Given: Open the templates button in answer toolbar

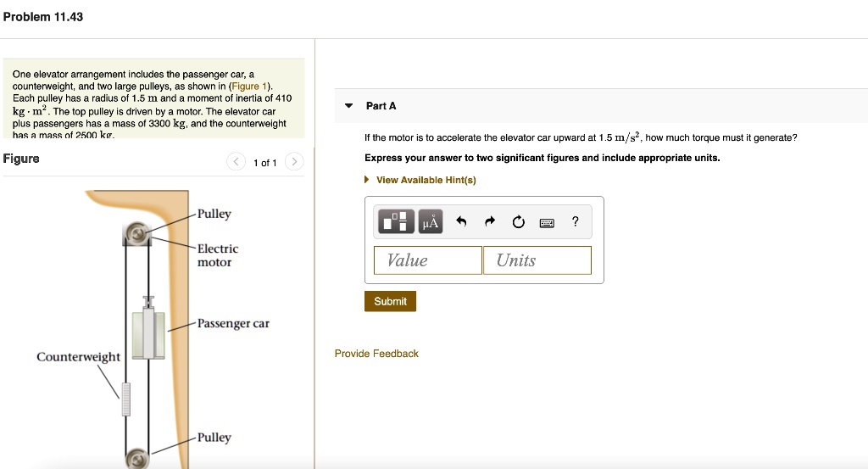Looking at the screenshot, I should coord(396,221).
